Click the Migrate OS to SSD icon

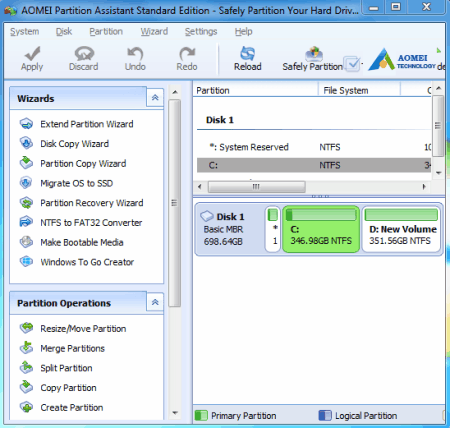coord(26,183)
